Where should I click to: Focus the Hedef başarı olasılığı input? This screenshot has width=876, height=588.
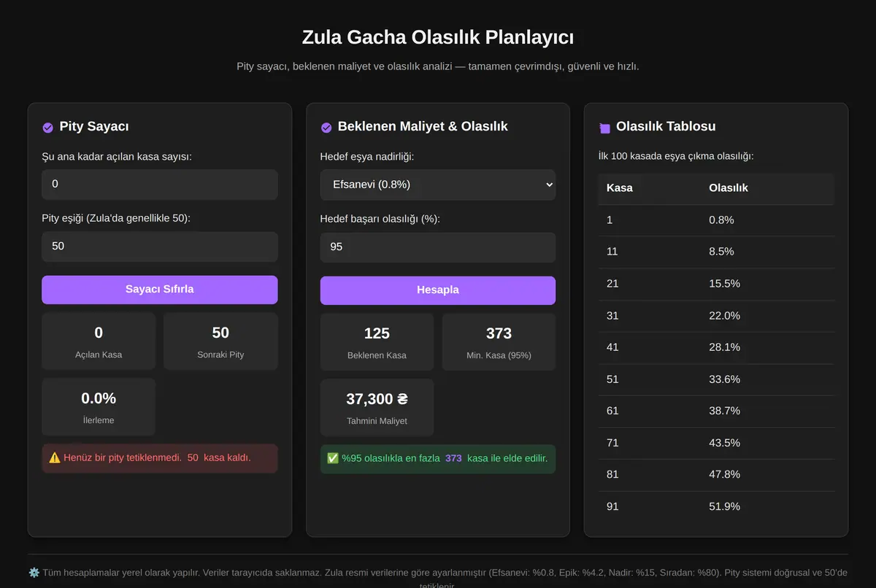pos(438,247)
